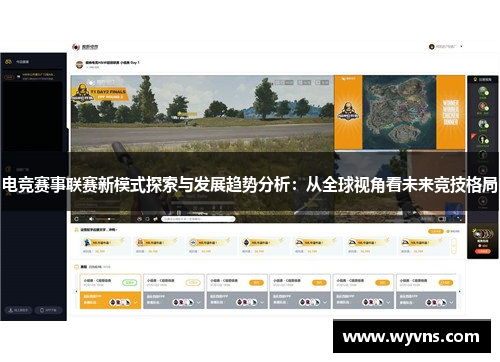Collapse the left sidebar with the circled back arrow
Screen dimensions: 500x362
(x=8, y=169)
